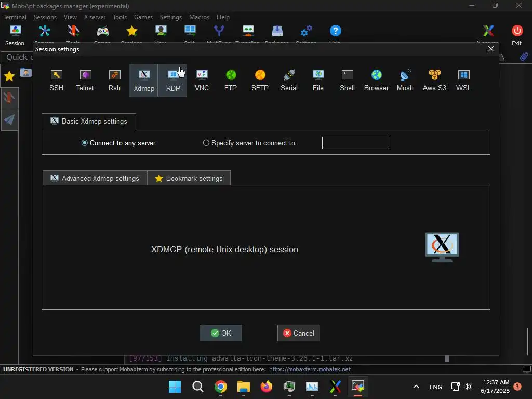Select the Browser session type
Screen dimensions: 532x399
click(x=376, y=81)
